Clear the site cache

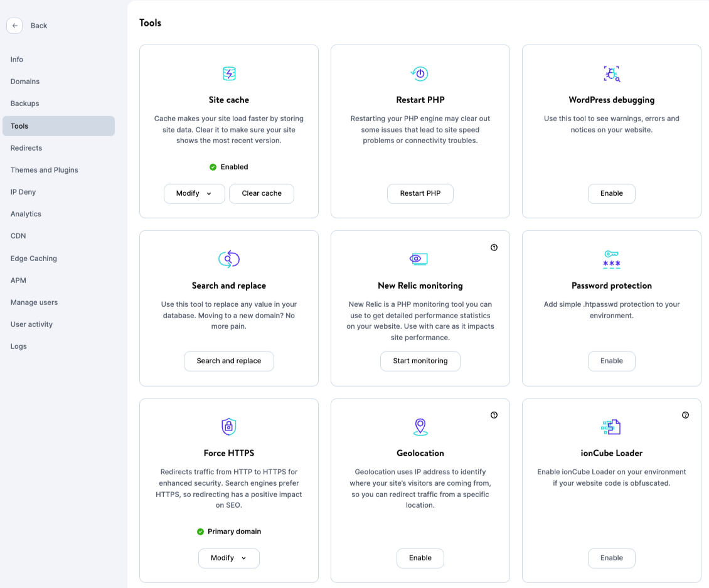click(x=262, y=193)
